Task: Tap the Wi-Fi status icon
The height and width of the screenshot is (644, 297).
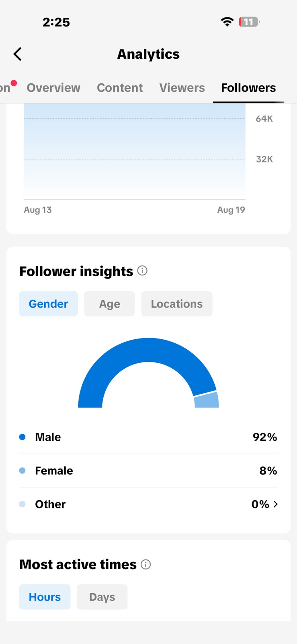Action: point(227,22)
